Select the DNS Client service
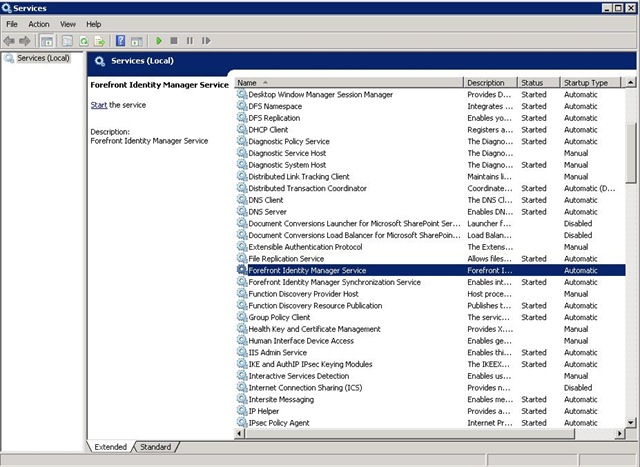Screen dimensions: 640x467 click(430, 200)
